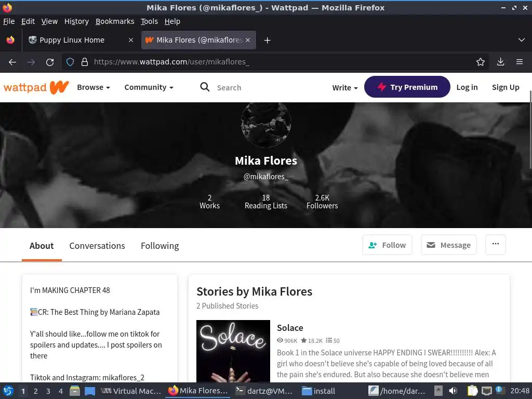Open the tracking protection shield icon

tap(70, 62)
